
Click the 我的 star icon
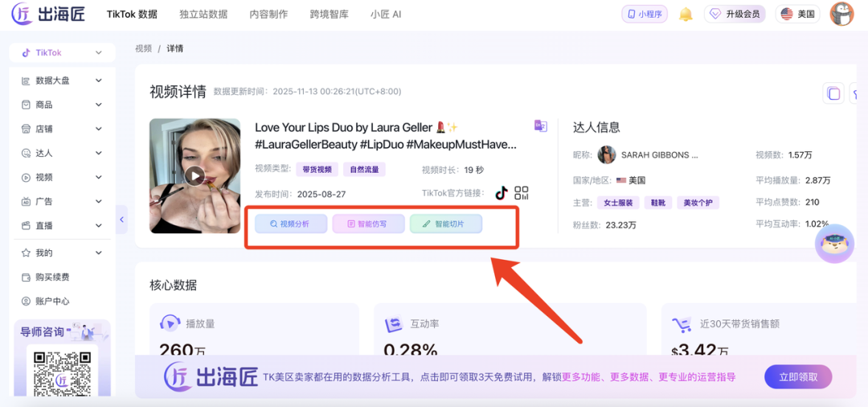(26, 253)
